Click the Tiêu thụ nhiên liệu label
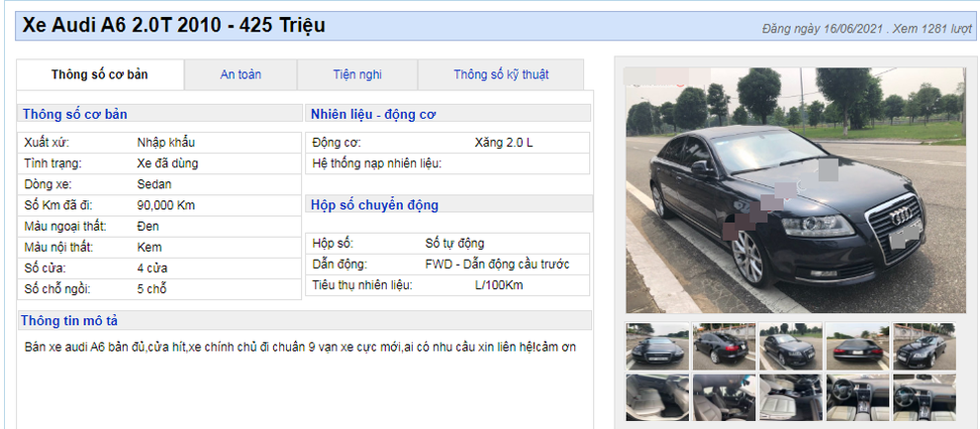The height and width of the screenshot is (429, 980). [x=362, y=285]
